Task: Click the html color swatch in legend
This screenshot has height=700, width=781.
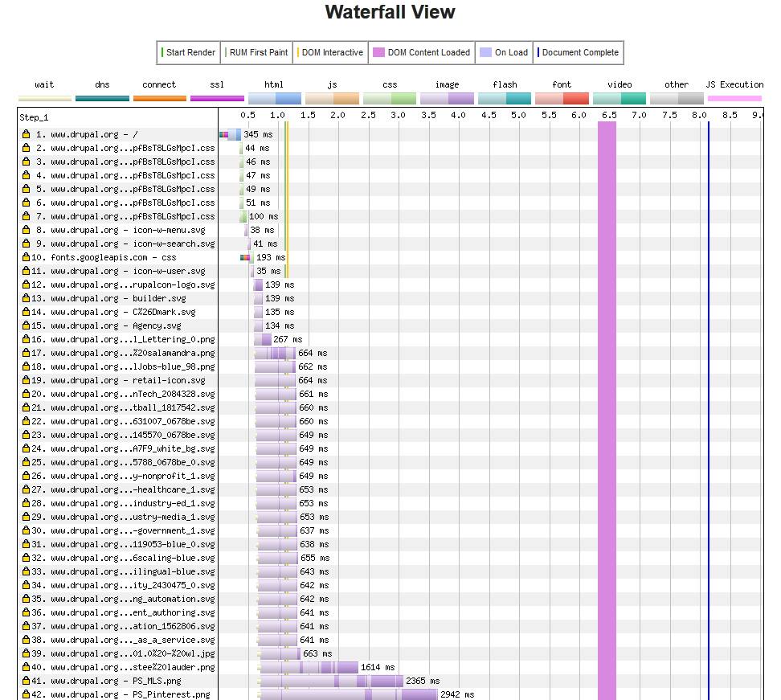Action: pos(274,98)
